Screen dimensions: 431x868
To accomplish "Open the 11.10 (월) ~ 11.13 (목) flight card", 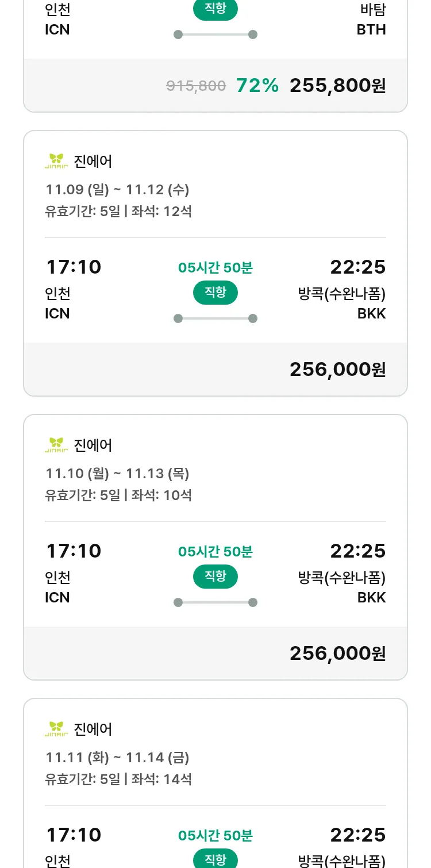I will tap(117, 474).
